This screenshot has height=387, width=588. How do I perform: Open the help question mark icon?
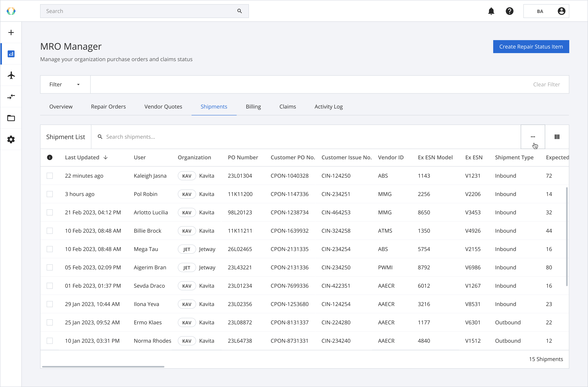point(509,11)
